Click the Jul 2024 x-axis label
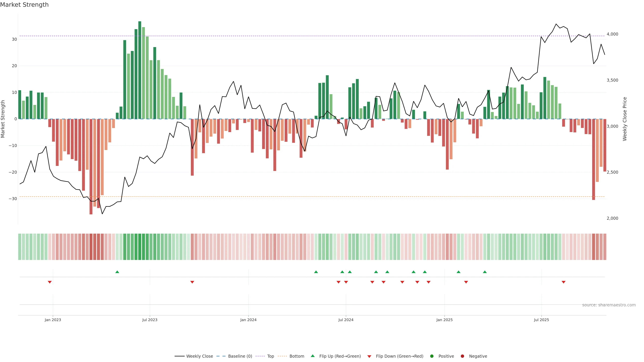 [x=346, y=320]
